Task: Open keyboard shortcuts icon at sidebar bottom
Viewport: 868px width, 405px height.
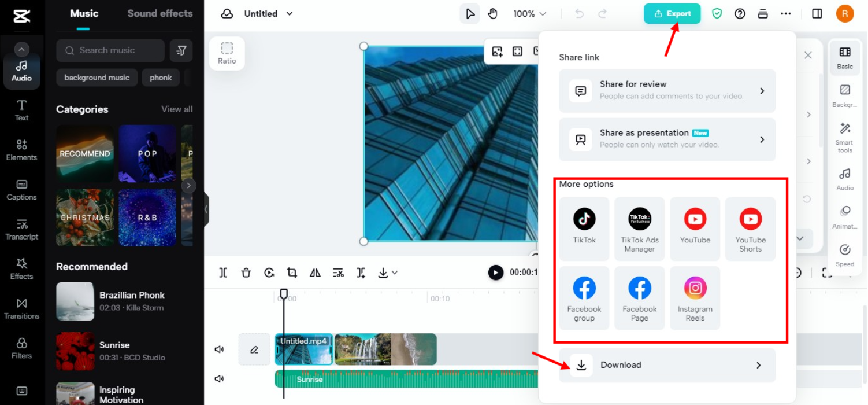Action: click(x=22, y=391)
